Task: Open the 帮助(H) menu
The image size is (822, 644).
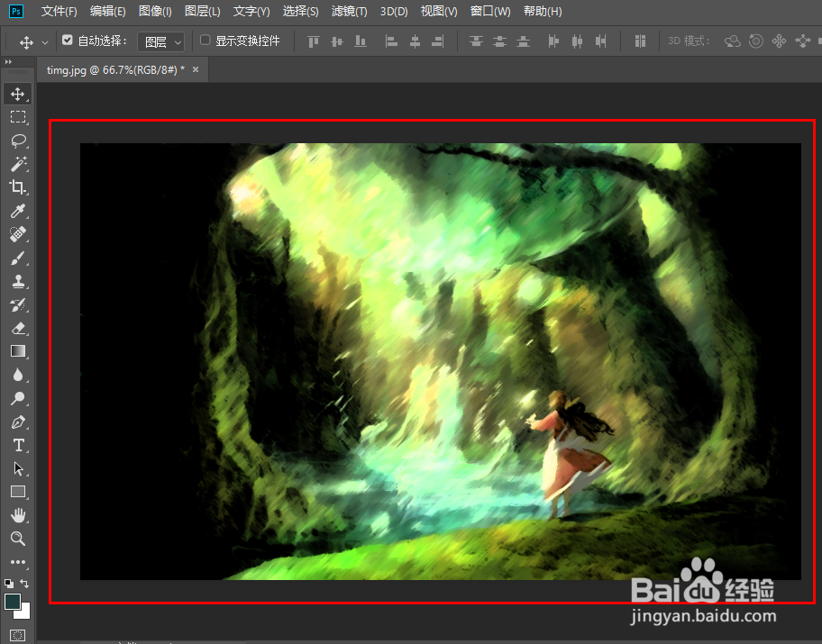Action: pyautogui.click(x=543, y=11)
